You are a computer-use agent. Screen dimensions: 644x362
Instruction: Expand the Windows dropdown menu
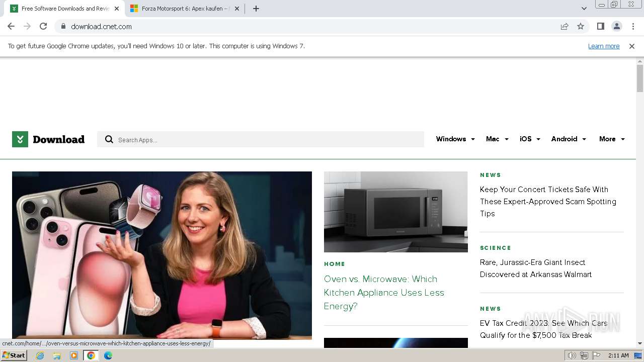[455, 139]
